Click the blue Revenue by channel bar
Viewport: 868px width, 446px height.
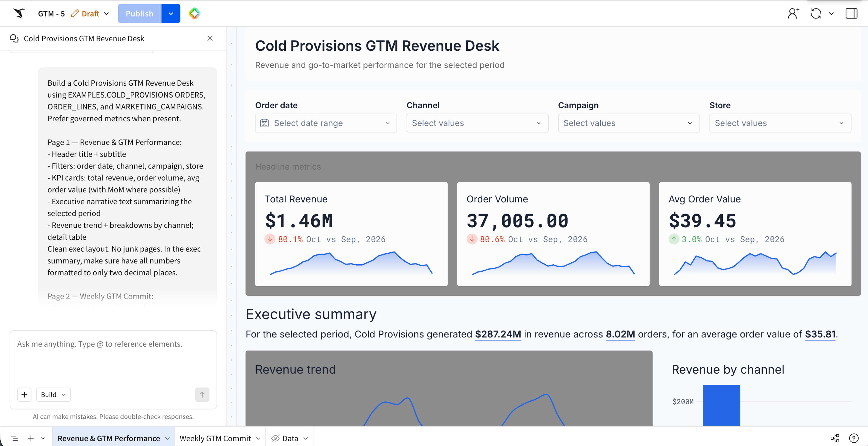[x=722, y=405]
